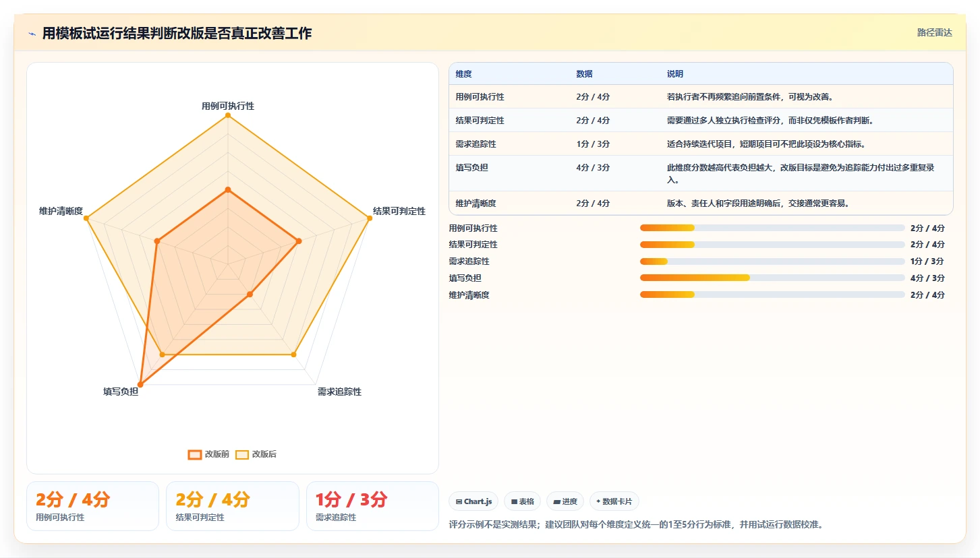980x558 pixels.
Task: Click the orange 改版前 legend swatch
Action: click(x=194, y=454)
